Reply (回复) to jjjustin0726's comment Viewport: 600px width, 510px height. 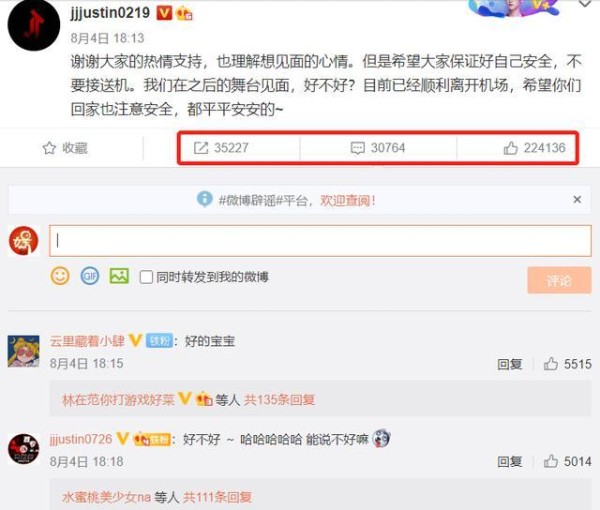tap(509, 461)
